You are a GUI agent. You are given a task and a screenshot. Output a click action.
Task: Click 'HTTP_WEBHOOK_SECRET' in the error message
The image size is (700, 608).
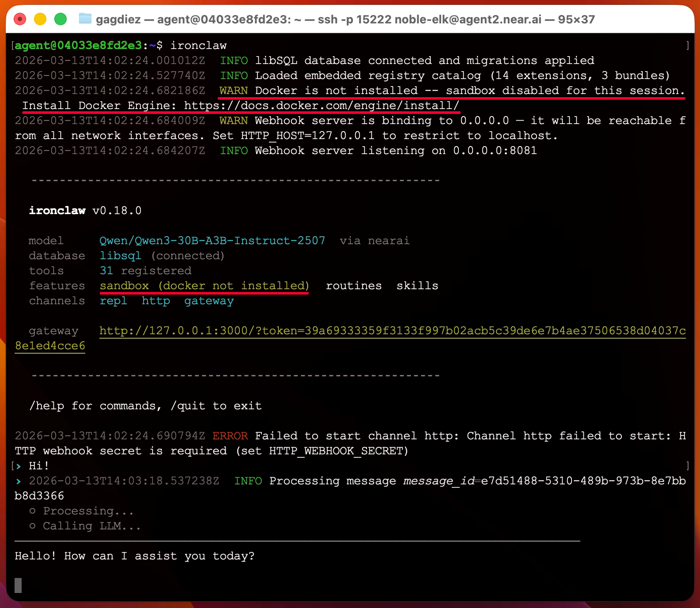tap(336, 451)
